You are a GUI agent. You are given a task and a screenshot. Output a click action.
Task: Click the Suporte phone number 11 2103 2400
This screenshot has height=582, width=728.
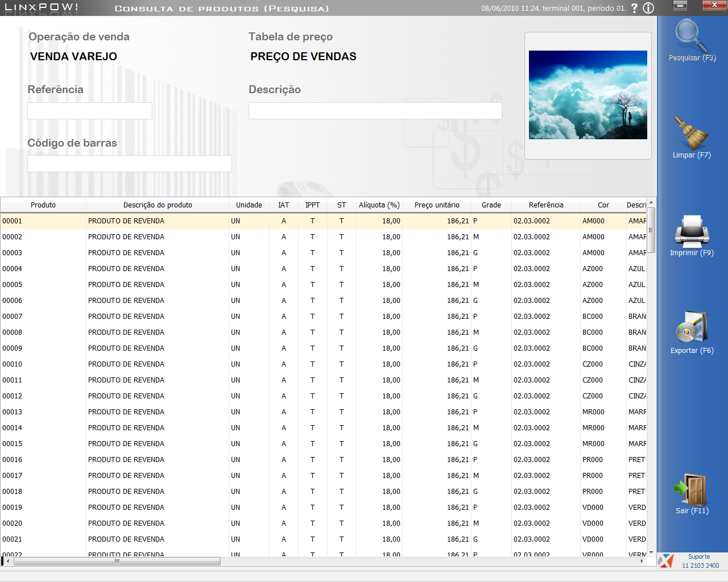coord(700,566)
